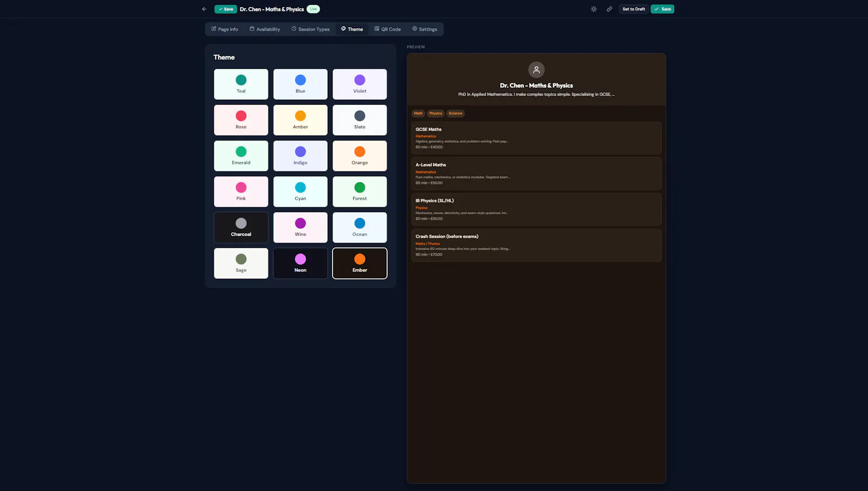
Task: Click avatar icon in preview
Action: (x=536, y=69)
